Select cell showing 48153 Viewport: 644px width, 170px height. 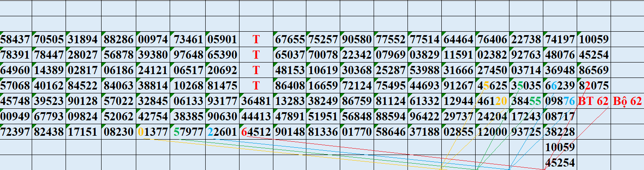(x=289, y=70)
